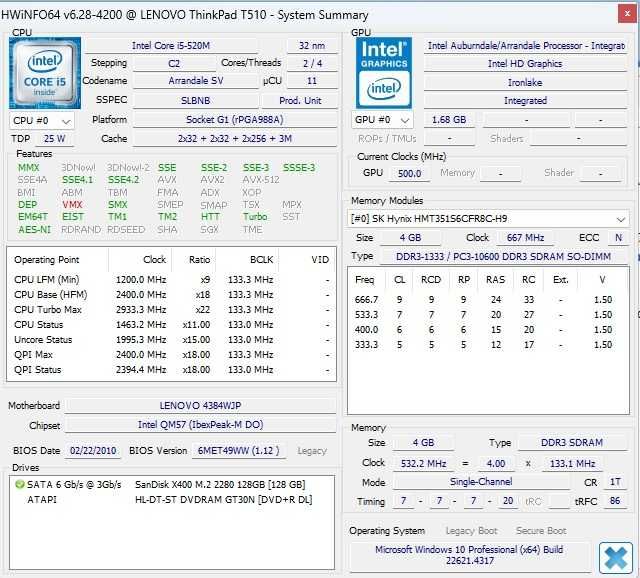Expand the SK Hynix memory module dropdown
This screenshot has height=578, width=640.
pyautogui.click(x=488, y=219)
